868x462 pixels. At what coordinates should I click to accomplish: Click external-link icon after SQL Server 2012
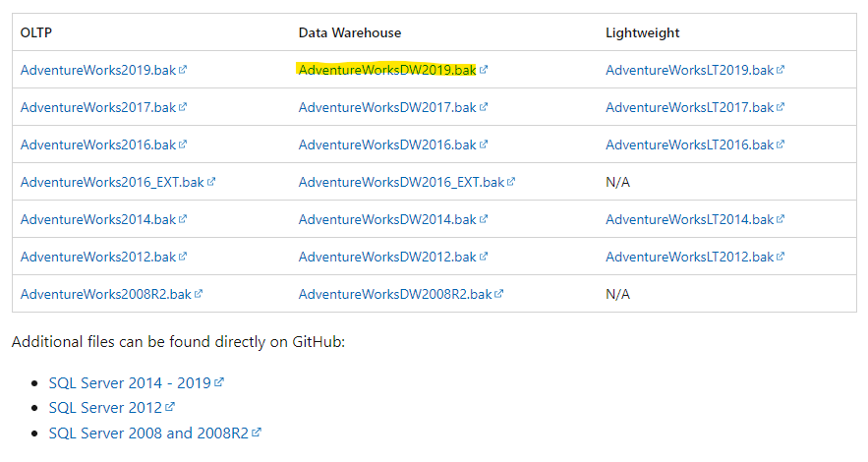click(170, 407)
